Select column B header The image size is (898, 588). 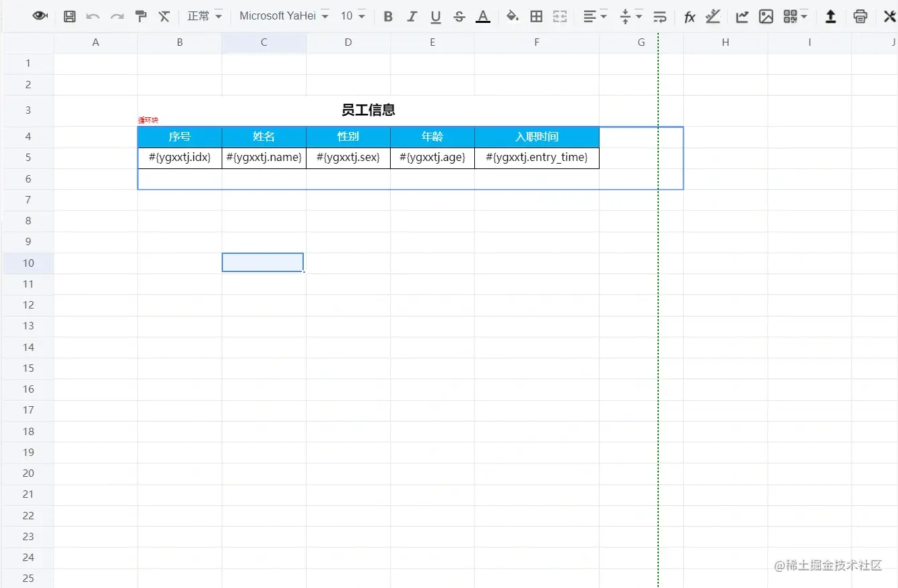click(180, 42)
